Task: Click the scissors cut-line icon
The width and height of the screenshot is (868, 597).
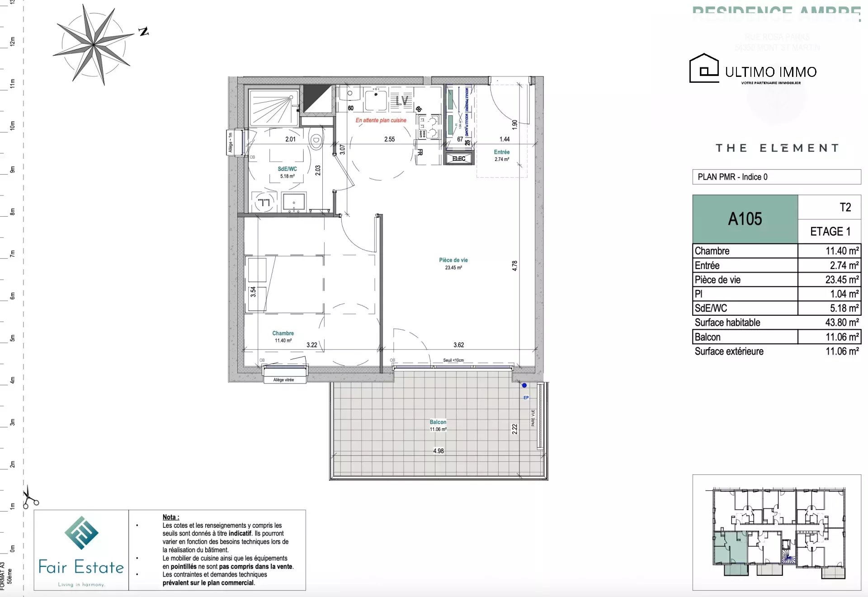Action: (30, 497)
